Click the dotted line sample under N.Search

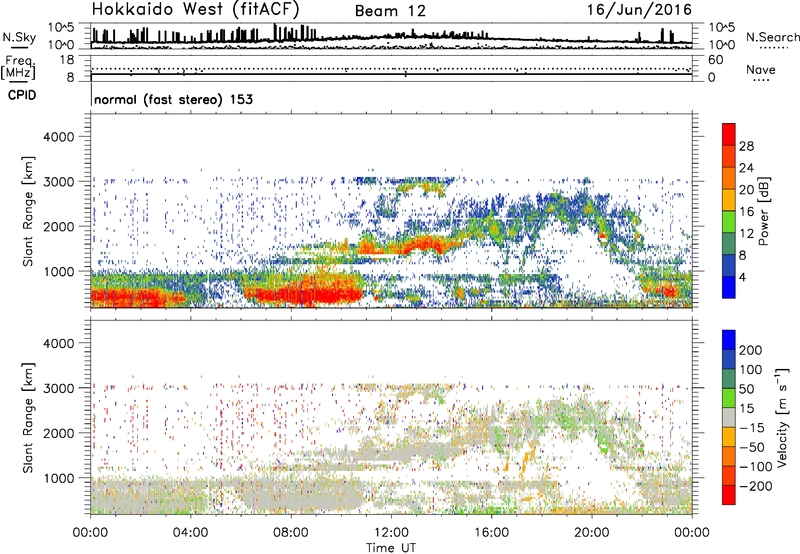pos(774,48)
